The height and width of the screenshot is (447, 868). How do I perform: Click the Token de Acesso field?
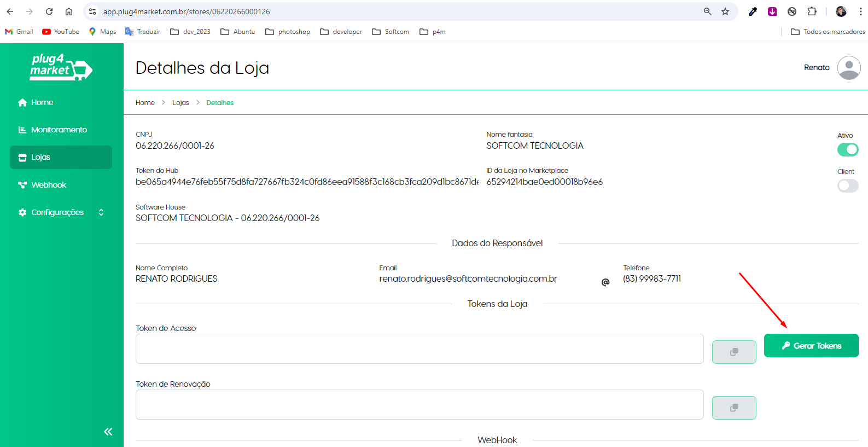coord(419,349)
